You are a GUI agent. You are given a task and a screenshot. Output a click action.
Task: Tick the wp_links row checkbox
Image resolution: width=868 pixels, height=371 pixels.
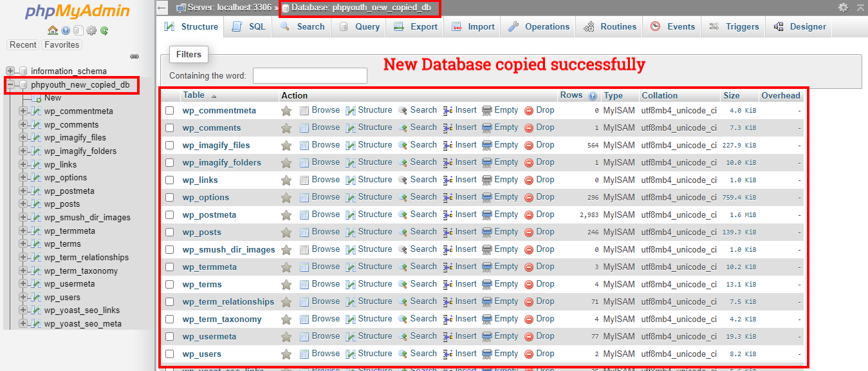click(170, 180)
